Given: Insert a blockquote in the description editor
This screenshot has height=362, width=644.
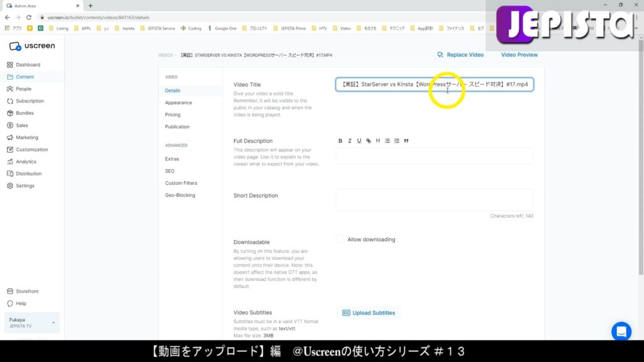Looking at the screenshot, I should [x=406, y=141].
